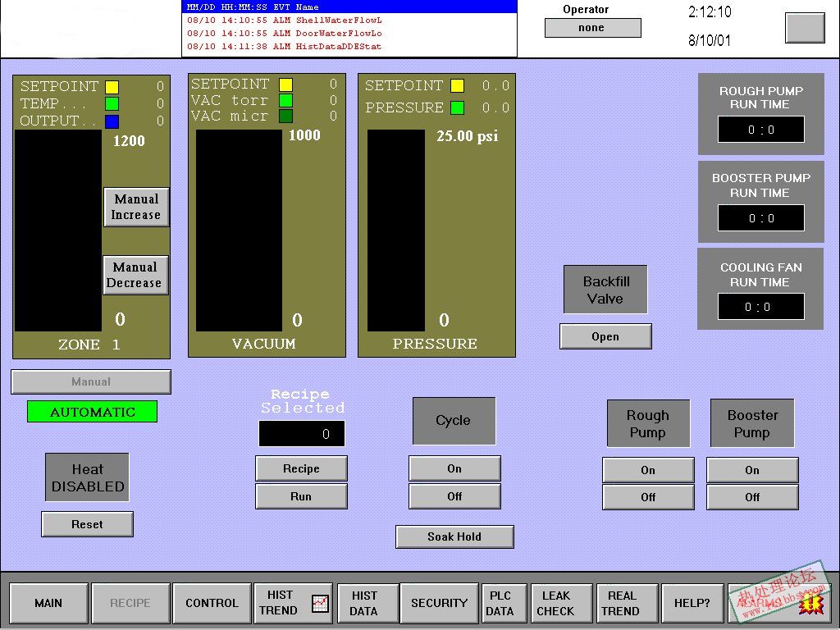Click the chart icon on HIST TREND button

pyautogui.click(x=320, y=603)
